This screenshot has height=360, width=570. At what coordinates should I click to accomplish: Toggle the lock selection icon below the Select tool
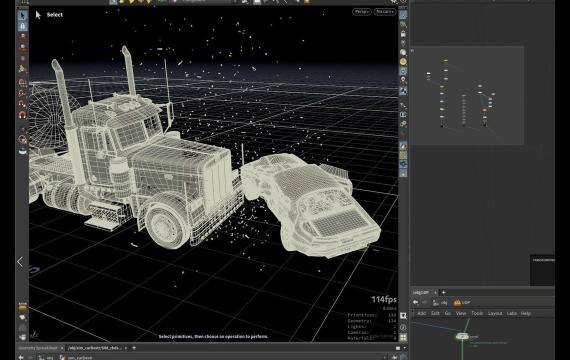pyautogui.click(x=23, y=26)
